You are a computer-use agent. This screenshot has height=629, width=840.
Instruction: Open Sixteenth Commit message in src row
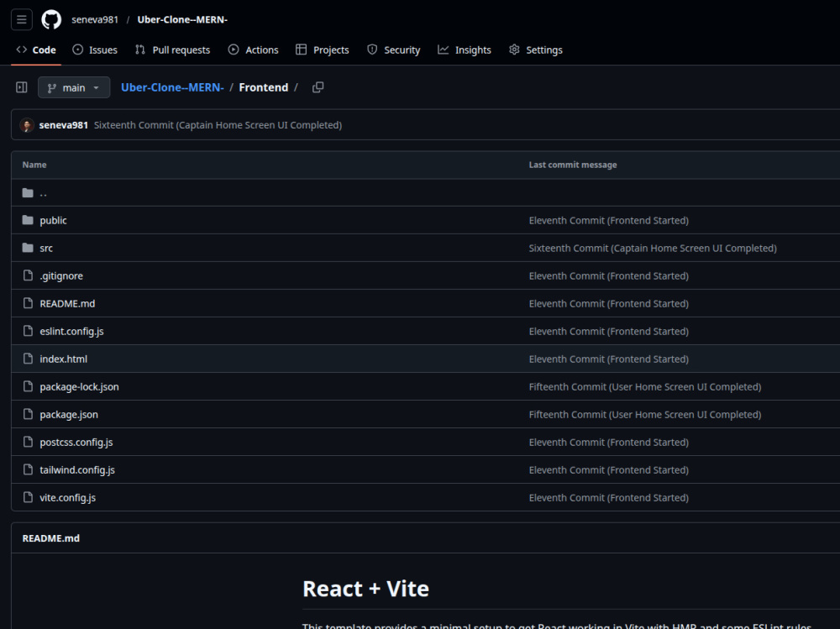pos(653,249)
